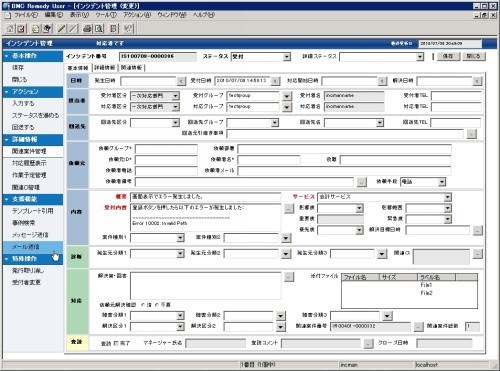Open the 表示 menu
The image size is (500, 371).
(79, 15)
